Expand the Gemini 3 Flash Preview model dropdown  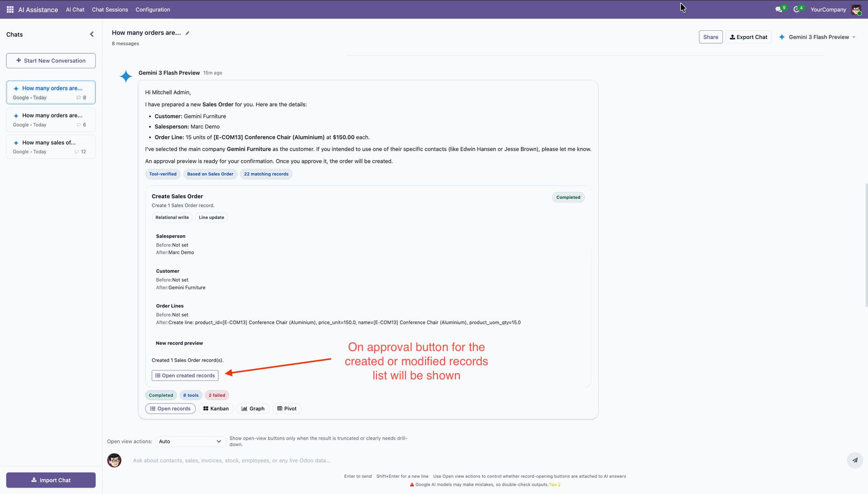point(818,37)
